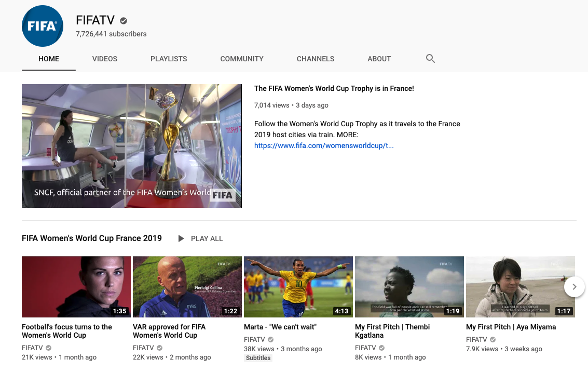Click the 1:22 VAR approved video thumbnail
This screenshot has width=588, height=372.
point(187,287)
